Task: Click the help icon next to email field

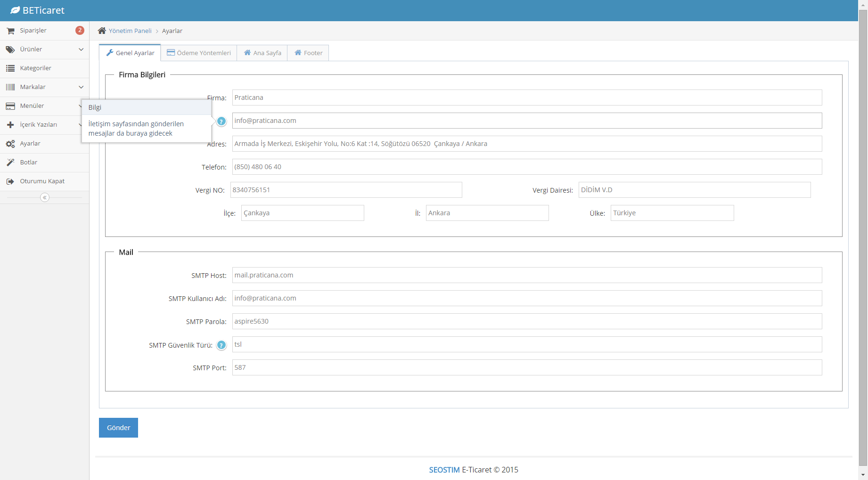Action: pyautogui.click(x=221, y=122)
